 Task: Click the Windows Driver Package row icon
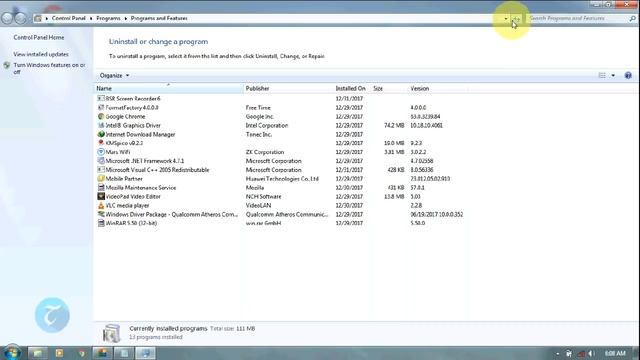[x=101, y=214]
